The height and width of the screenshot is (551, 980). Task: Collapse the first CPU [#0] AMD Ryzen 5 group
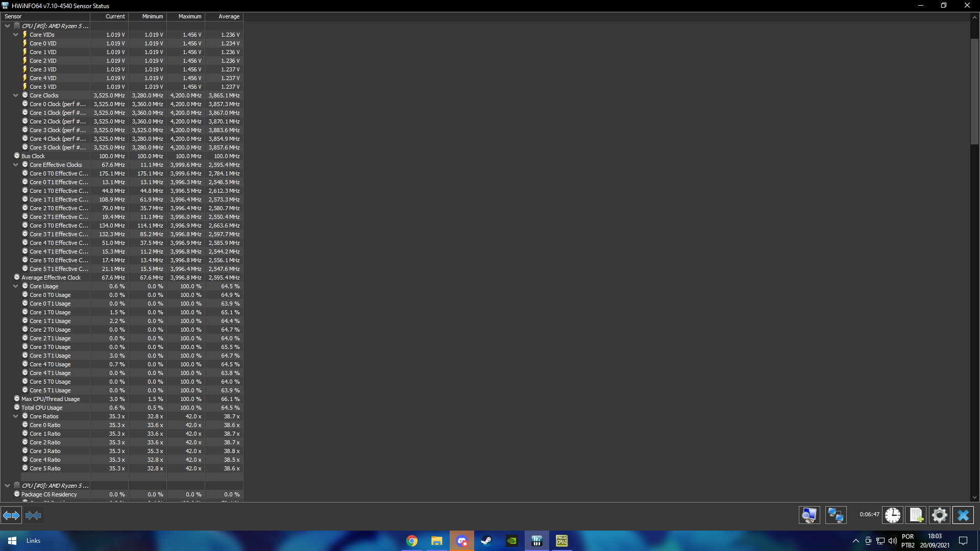click(7, 26)
